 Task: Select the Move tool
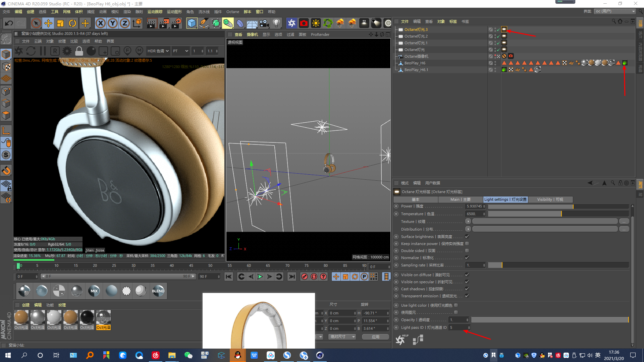48,23
